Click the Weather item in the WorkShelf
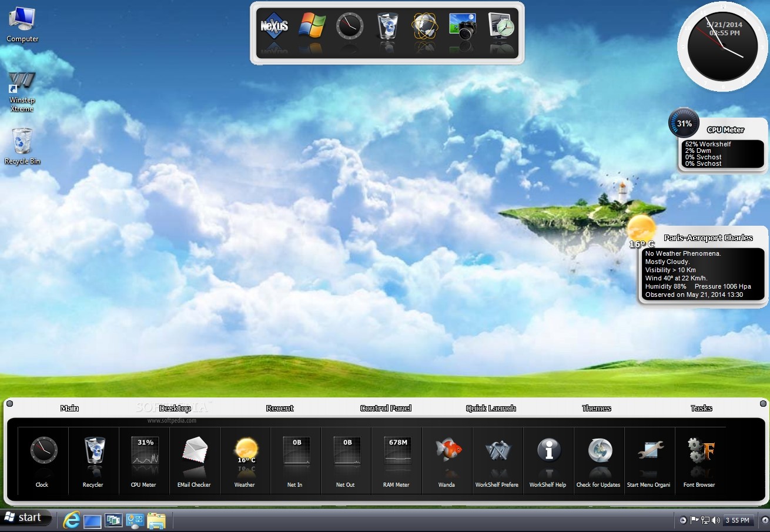The height and width of the screenshot is (532, 770). pos(246,461)
